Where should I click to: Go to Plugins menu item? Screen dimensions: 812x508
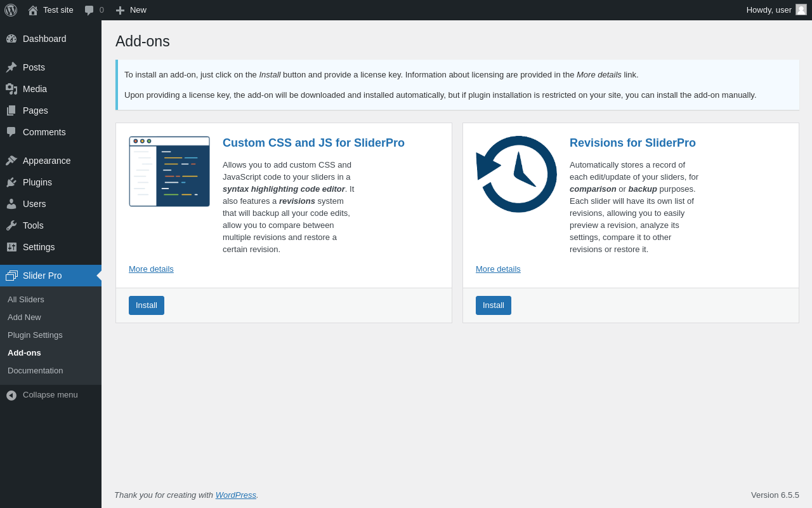pyautogui.click(x=51, y=182)
